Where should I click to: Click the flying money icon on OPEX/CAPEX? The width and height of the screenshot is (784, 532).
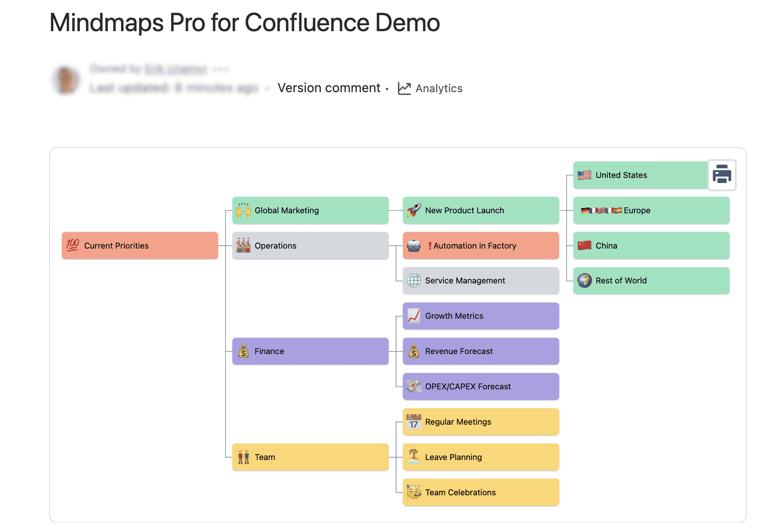[414, 387]
